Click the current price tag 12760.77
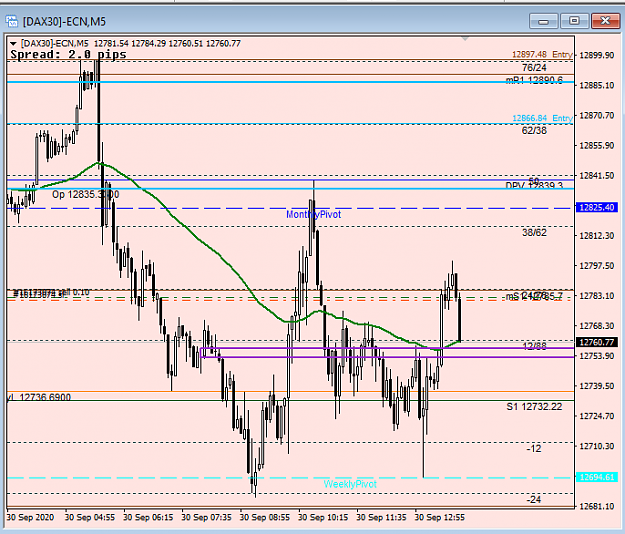 tap(597, 342)
